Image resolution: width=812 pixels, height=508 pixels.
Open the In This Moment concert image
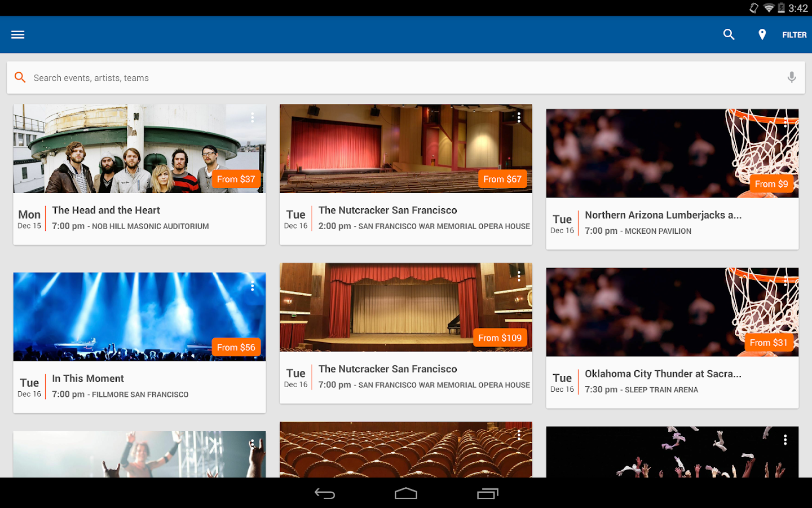click(x=139, y=317)
